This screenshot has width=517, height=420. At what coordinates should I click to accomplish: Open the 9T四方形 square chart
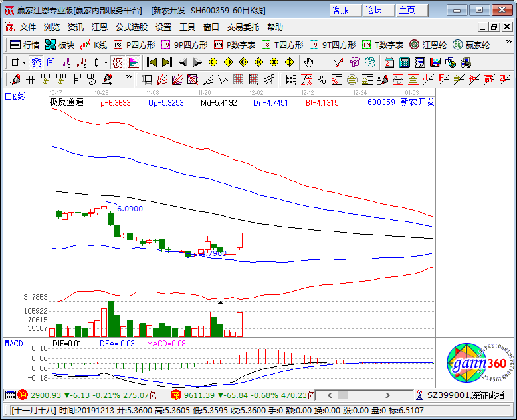pos(333,45)
